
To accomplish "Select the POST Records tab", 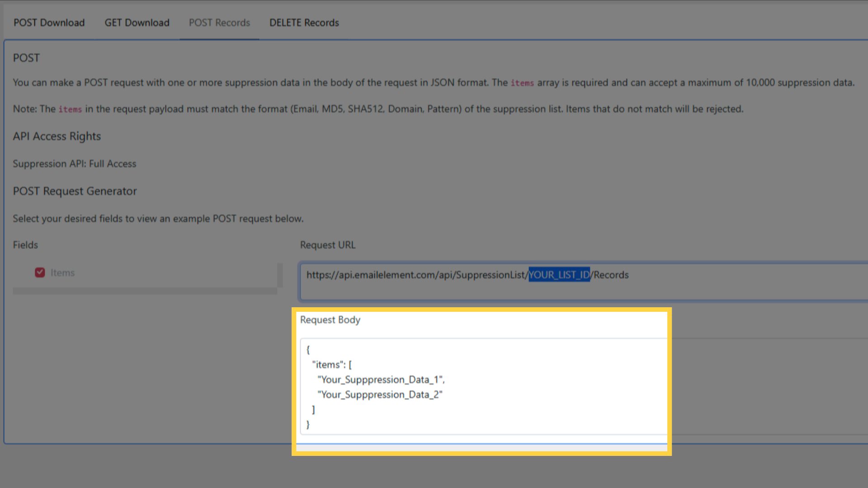I will point(219,23).
